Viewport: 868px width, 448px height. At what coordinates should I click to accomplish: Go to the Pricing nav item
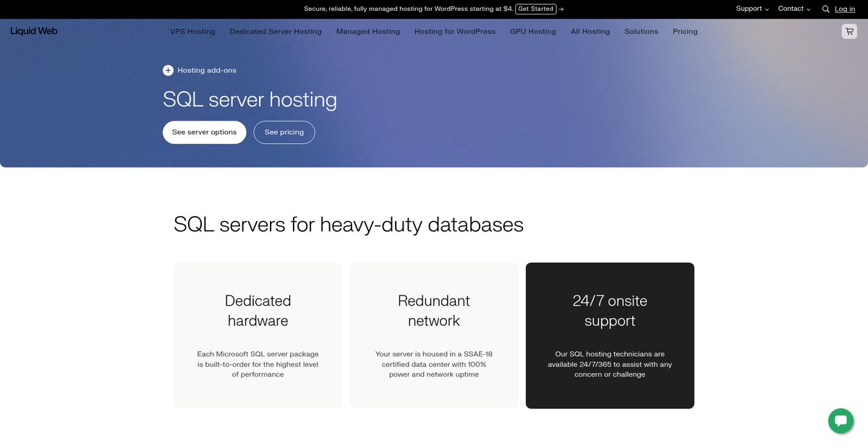click(x=685, y=31)
